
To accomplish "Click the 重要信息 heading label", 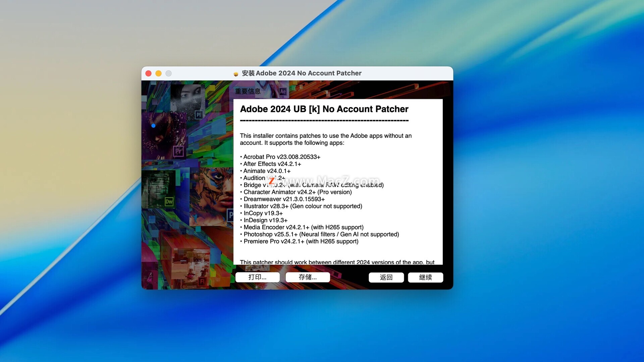I will (248, 91).
